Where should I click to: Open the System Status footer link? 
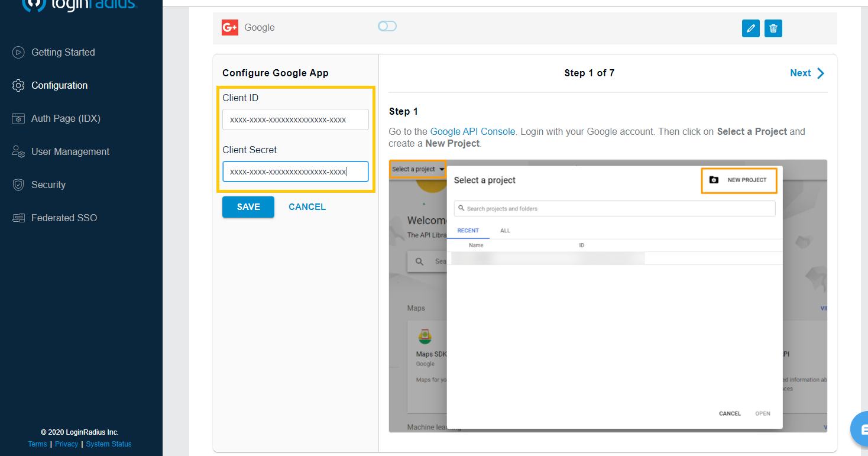click(109, 444)
